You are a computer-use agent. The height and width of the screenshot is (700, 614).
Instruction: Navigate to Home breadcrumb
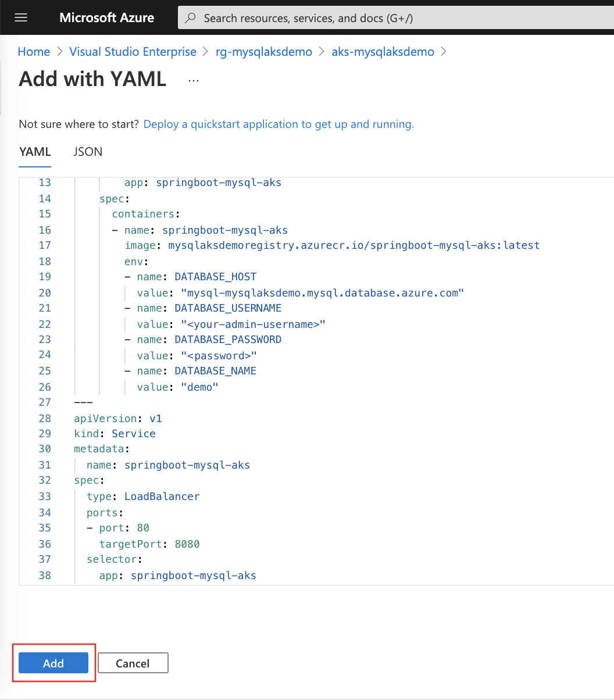coord(33,52)
